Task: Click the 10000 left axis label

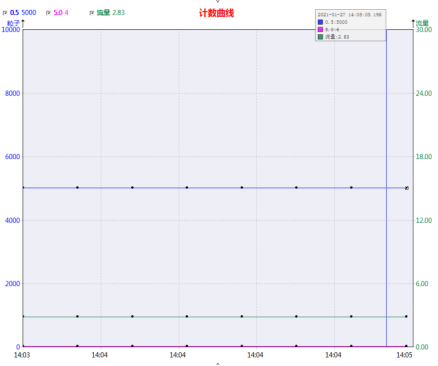Action: click(x=11, y=30)
